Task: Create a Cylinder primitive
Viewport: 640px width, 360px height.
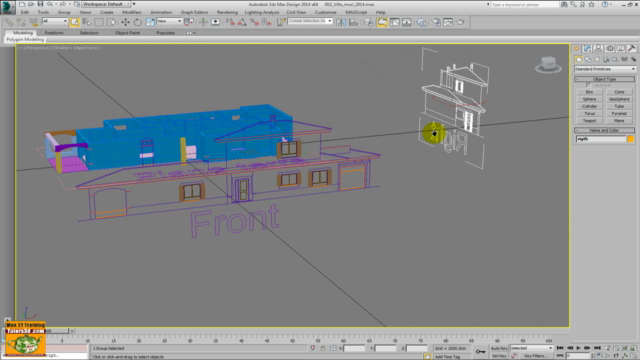Action: [x=589, y=107]
